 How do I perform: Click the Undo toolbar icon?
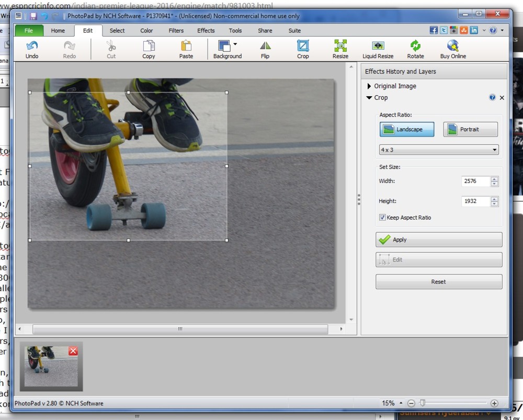(32, 46)
